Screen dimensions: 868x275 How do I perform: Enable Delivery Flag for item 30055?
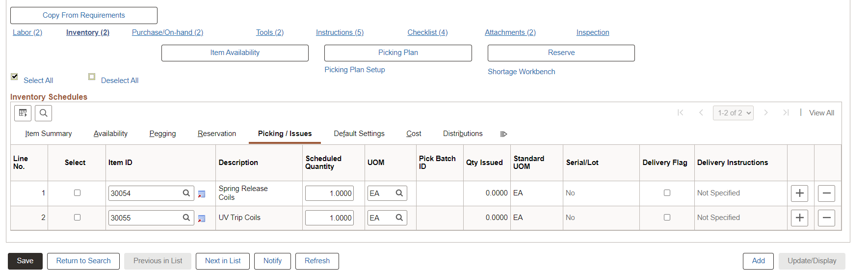667,217
